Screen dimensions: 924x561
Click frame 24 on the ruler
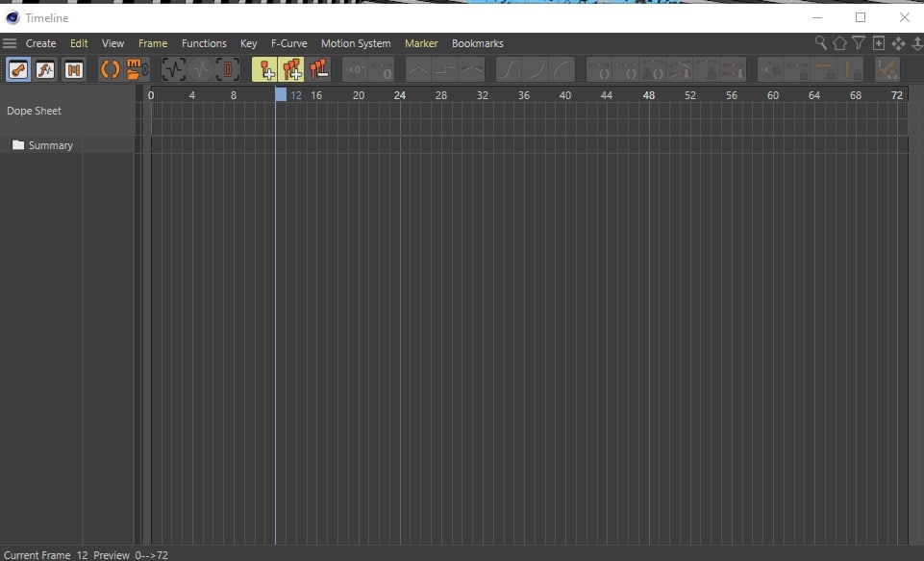(x=400, y=95)
